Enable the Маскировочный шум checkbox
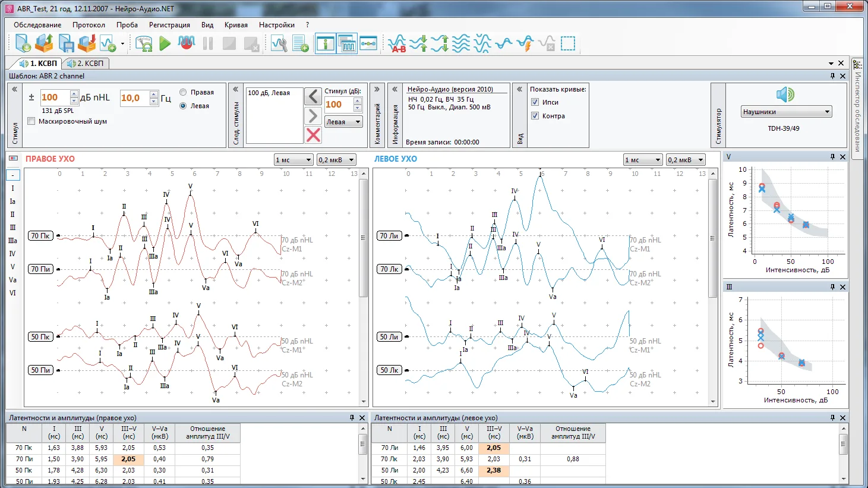The height and width of the screenshot is (488, 868). pos(31,121)
